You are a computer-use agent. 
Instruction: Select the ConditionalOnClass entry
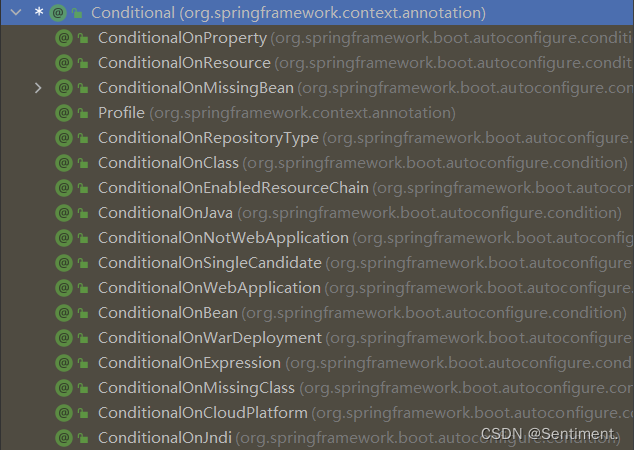click(x=168, y=163)
